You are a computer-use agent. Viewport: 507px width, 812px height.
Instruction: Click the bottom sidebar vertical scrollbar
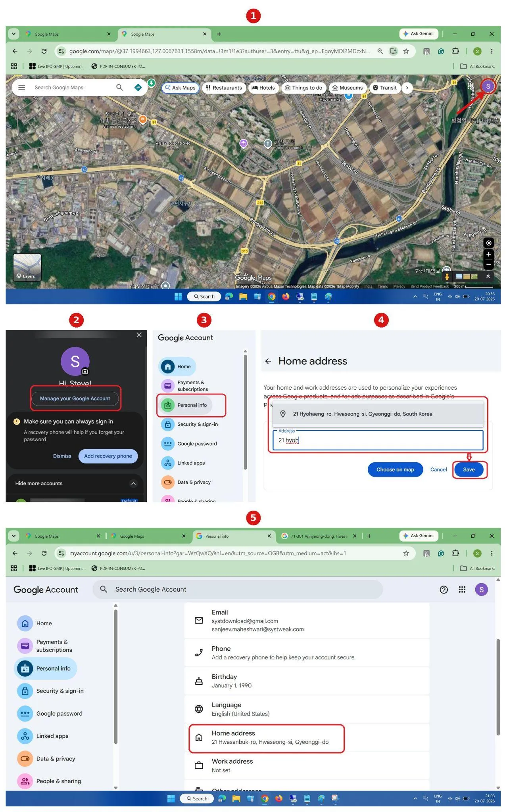(x=116, y=676)
